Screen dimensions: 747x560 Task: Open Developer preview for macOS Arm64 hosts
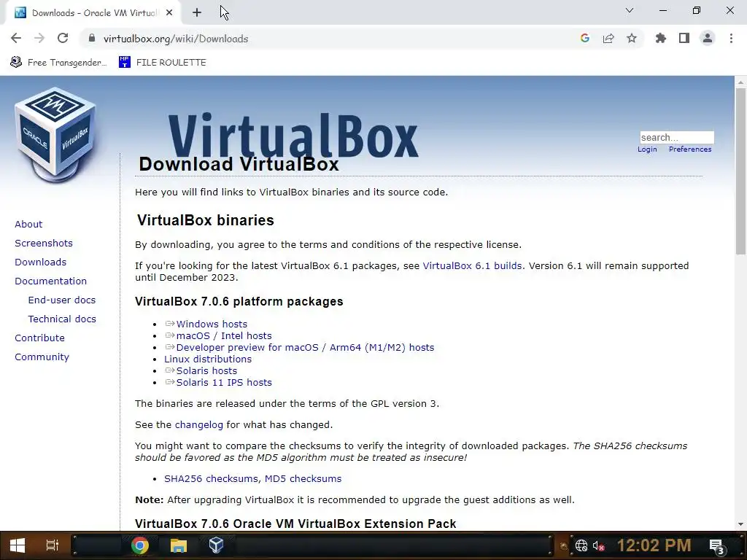click(305, 348)
